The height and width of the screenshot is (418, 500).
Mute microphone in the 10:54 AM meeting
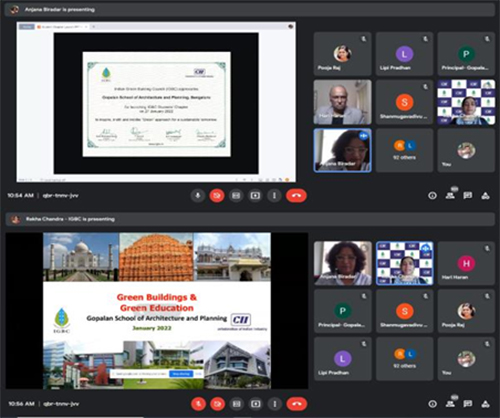[198, 195]
